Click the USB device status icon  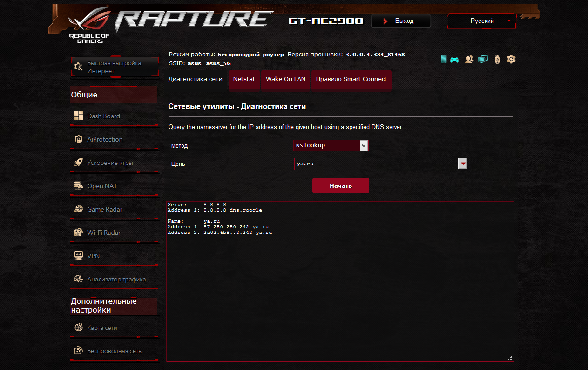[x=497, y=59]
